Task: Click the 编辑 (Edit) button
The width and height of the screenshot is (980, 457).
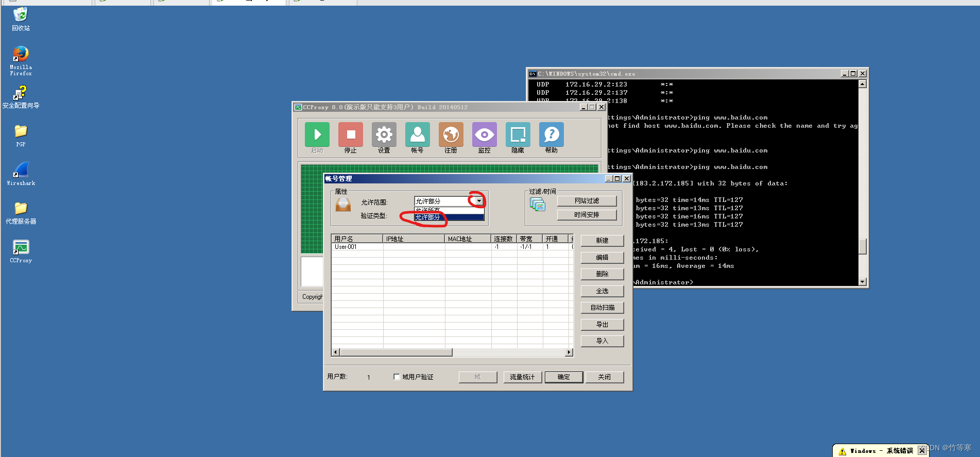Action: click(603, 257)
